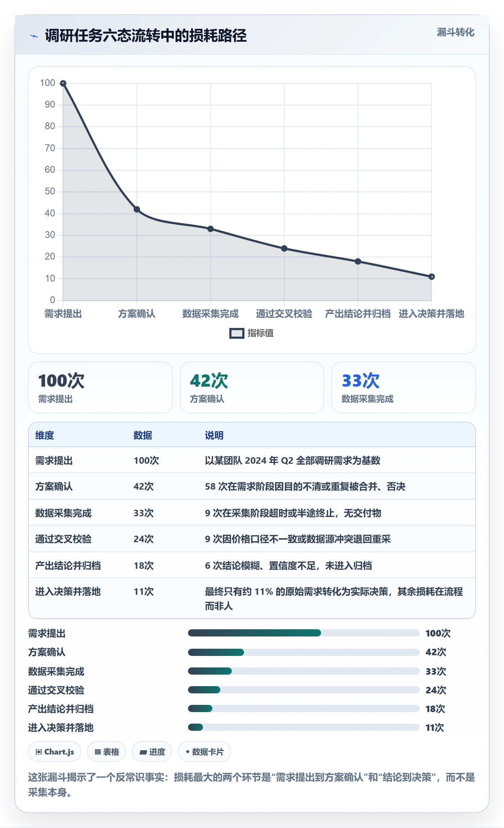504x828 pixels.
Task: Click the 进度 tag chip
Action: pos(152,752)
